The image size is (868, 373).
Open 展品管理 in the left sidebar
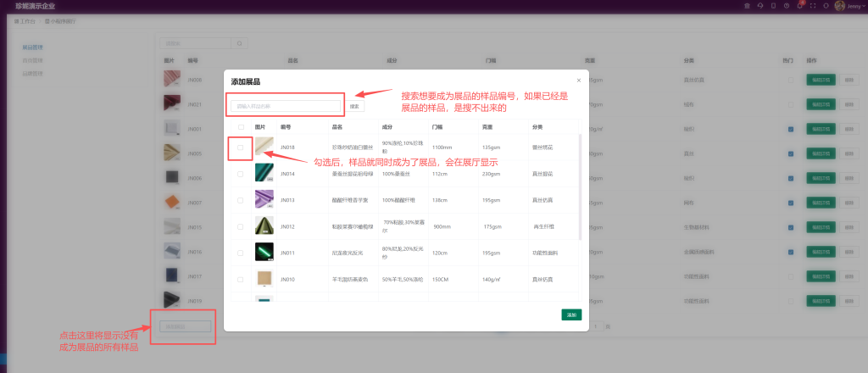click(x=32, y=49)
